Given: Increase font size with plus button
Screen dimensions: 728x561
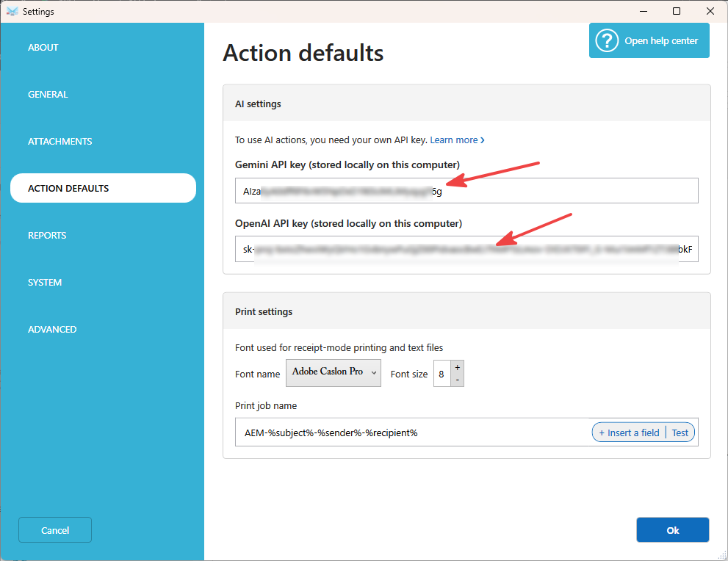Looking at the screenshot, I should point(458,367).
